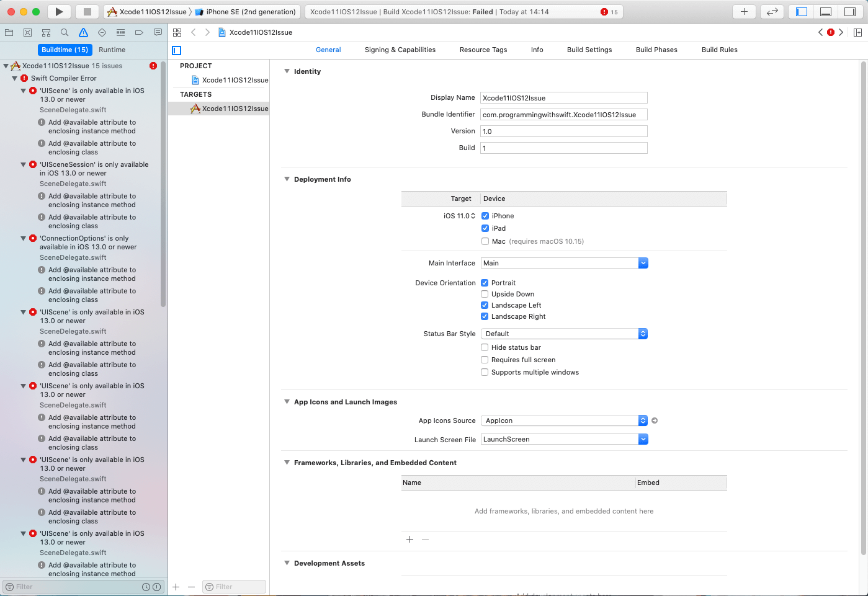Image resolution: width=868 pixels, height=596 pixels.
Task: Go forward in editor history
Action: (207, 32)
